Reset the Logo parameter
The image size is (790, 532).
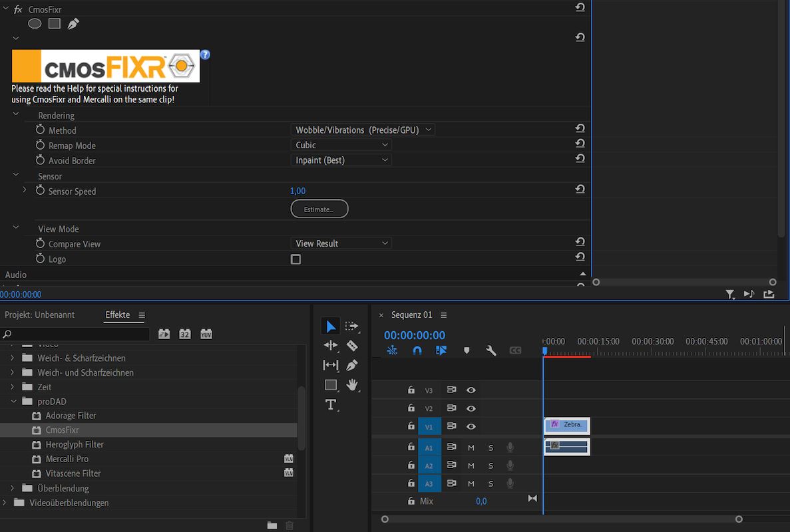click(580, 257)
